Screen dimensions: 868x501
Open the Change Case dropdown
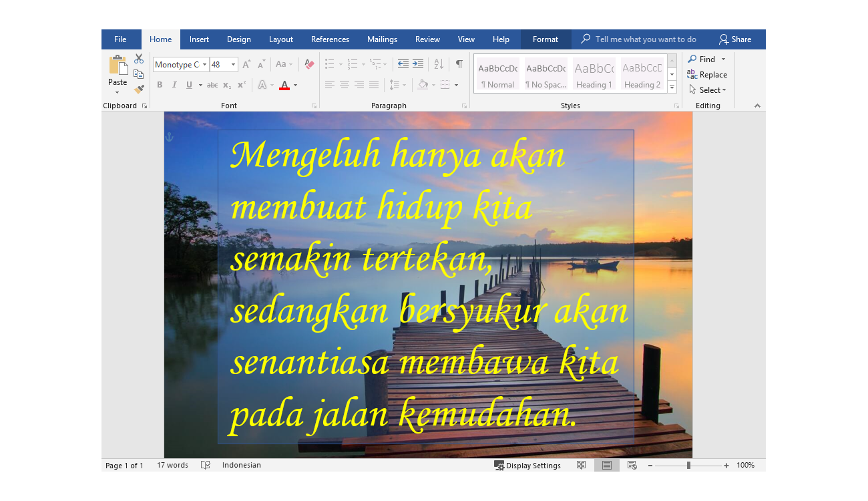[x=284, y=65]
